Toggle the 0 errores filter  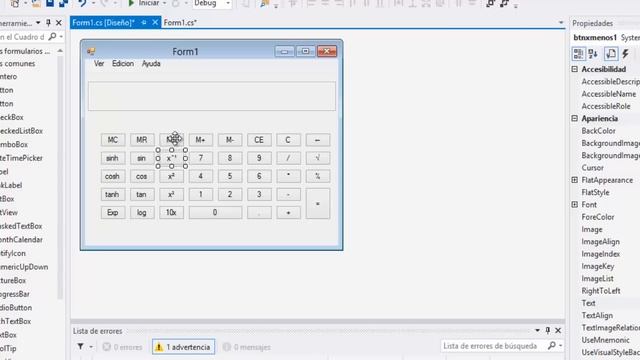coord(122,347)
